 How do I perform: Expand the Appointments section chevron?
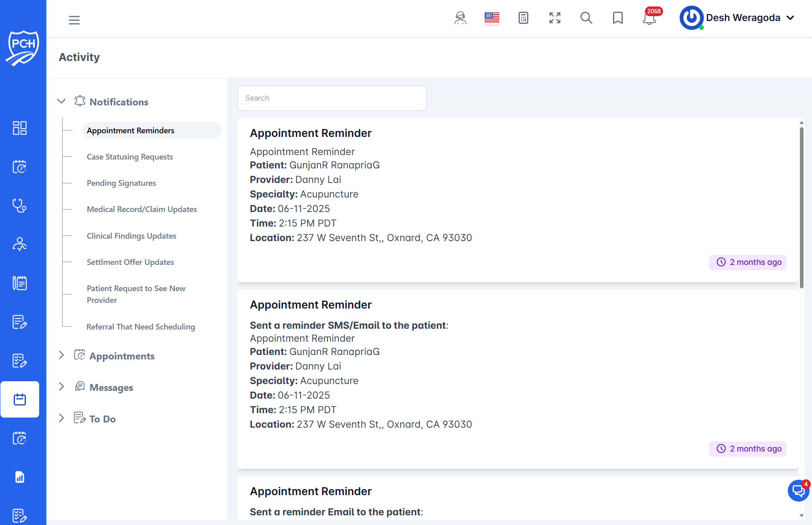click(61, 355)
